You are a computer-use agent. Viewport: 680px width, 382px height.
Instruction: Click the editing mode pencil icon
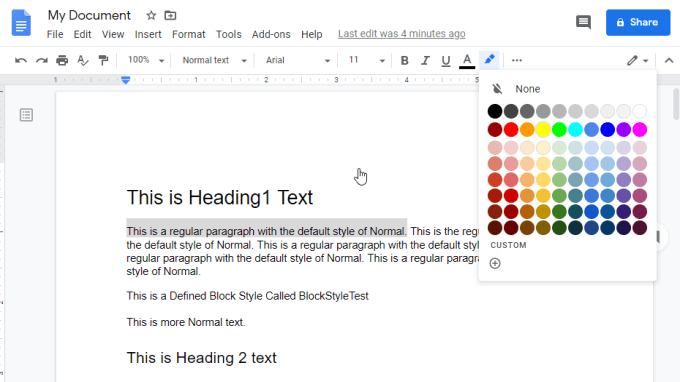[632, 60]
